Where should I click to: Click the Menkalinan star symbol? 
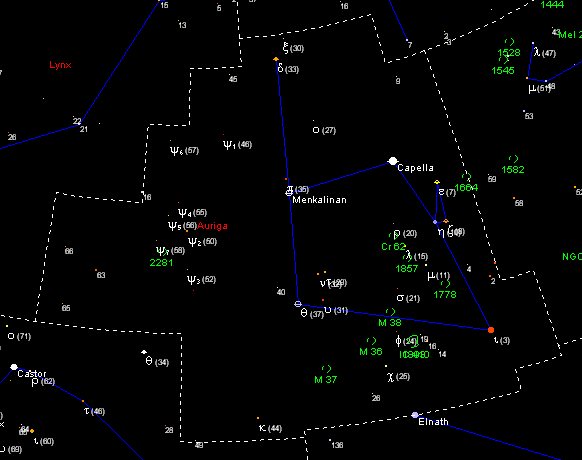[x=289, y=192]
